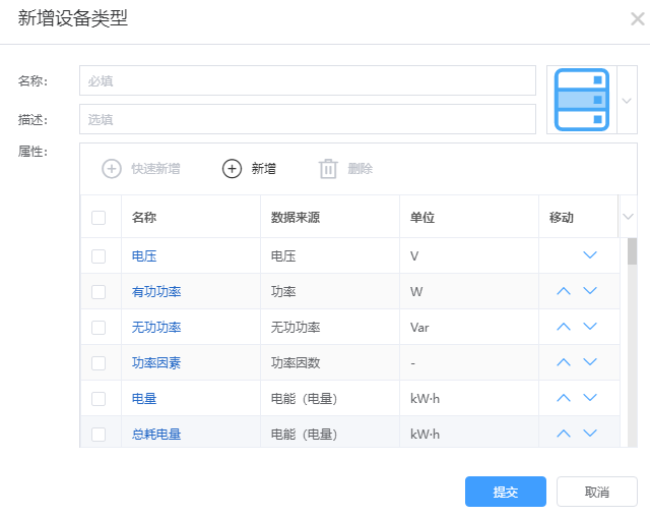Move the 功率因素 row up

pos(563,362)
